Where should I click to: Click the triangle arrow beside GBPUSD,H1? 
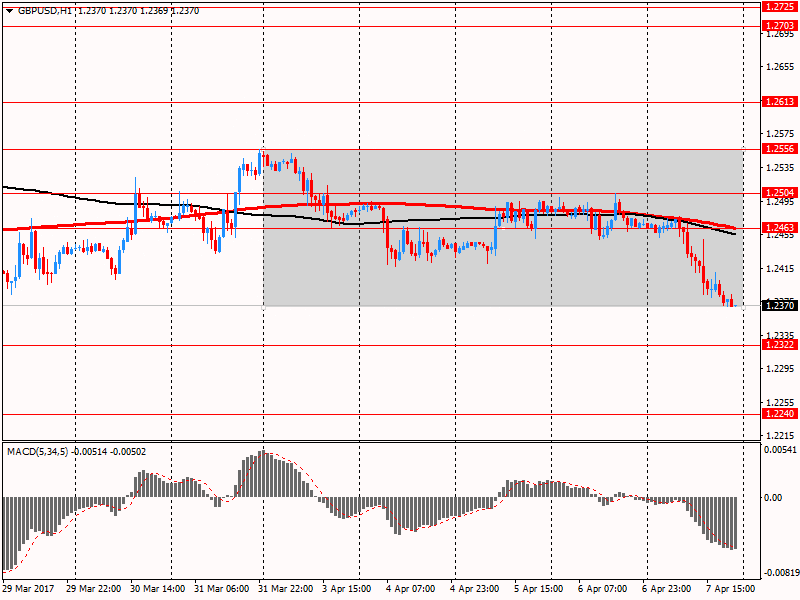coord(9,11)
